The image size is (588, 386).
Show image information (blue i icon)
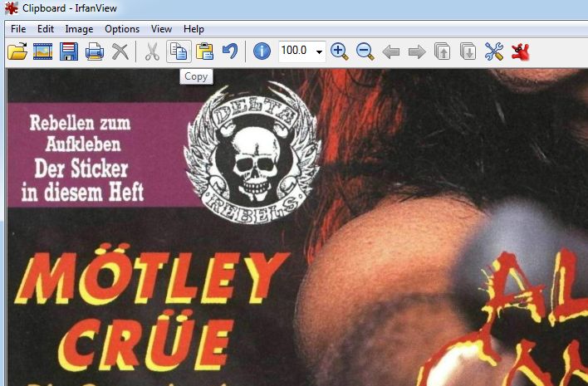point(262,51)
